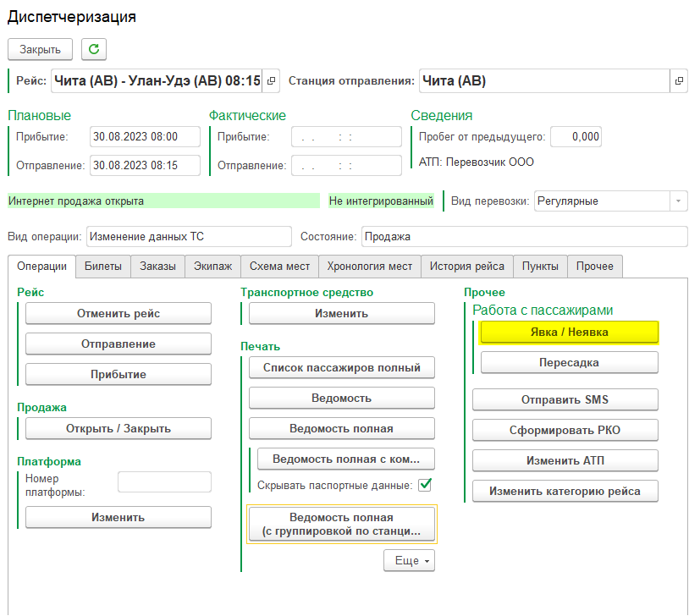689x616 pixels.
Task: Click the Номер платформы input field
Action: click(164, 482)
